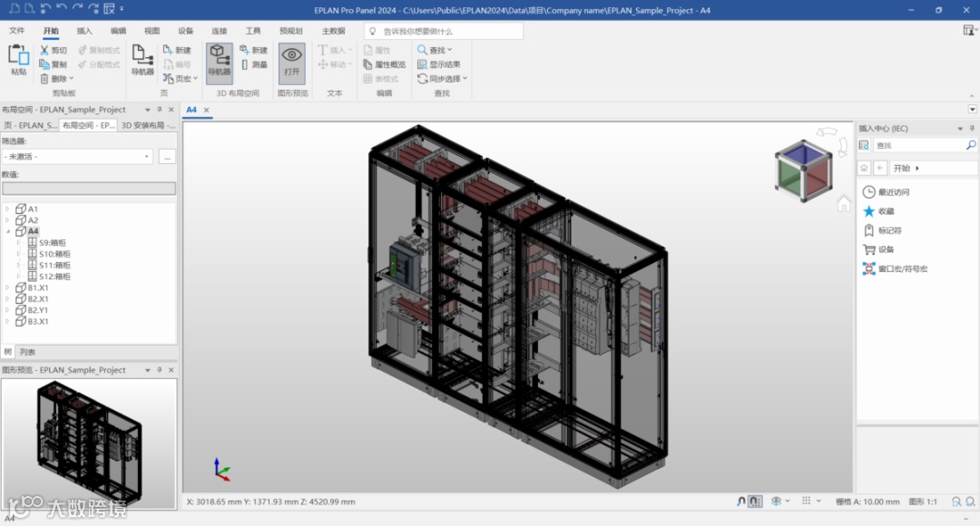Image resolution: width=980 pixels, height=526 pixels.
Task: Click the 告诉我你想要做什么 search box
Action: 444,31
